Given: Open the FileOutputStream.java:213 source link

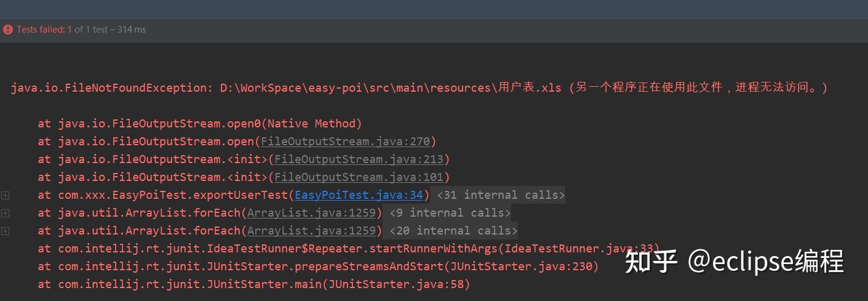Looking at the screenshot, I should (359, 159).
